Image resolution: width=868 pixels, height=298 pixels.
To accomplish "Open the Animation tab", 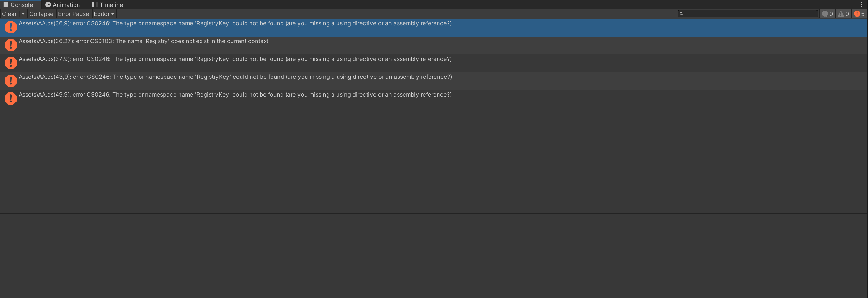I will (x=63, y=5).
